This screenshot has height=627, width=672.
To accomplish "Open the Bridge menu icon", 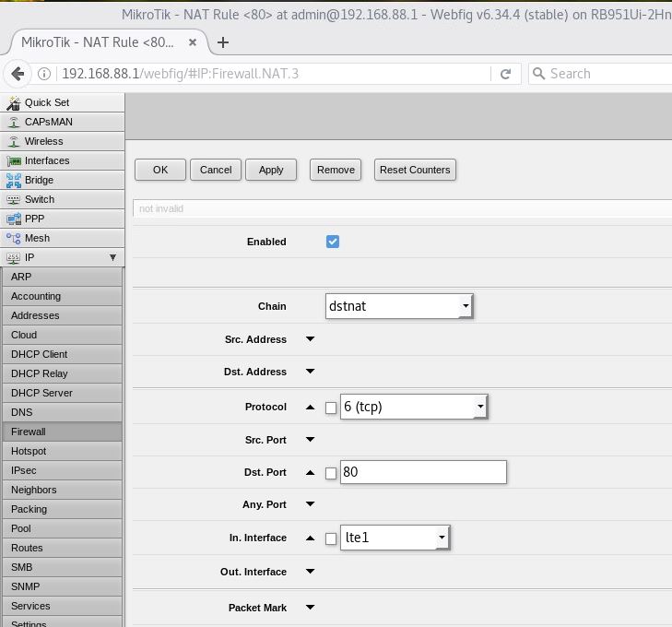I will pyautogui.click(x=13, y=181).
